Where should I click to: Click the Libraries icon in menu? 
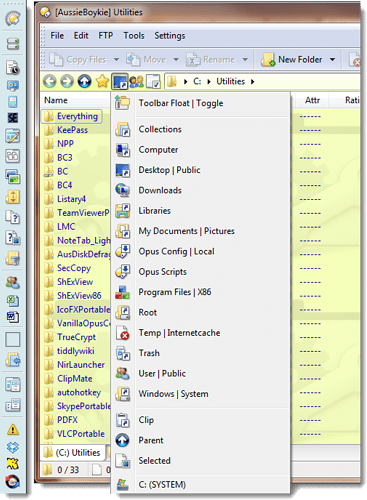122,211
